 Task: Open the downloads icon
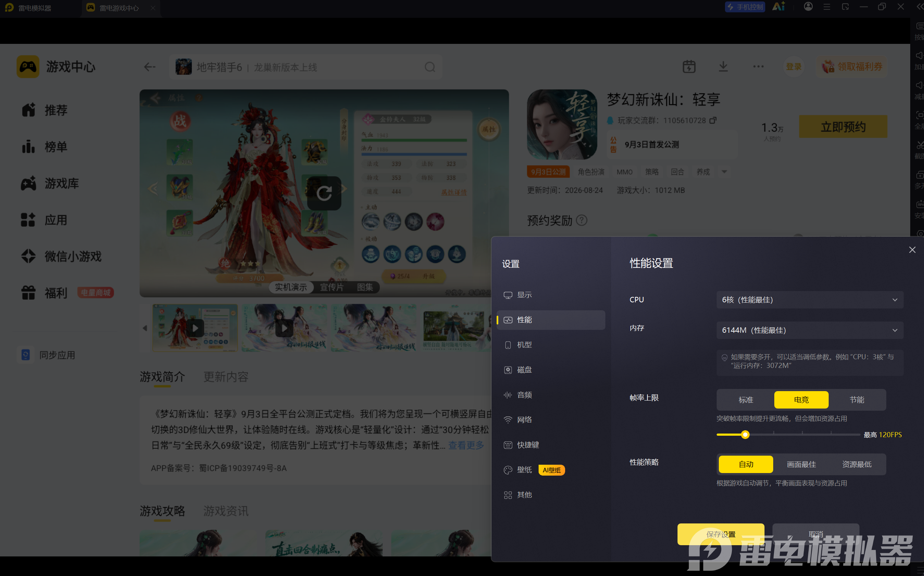(723, 67)
